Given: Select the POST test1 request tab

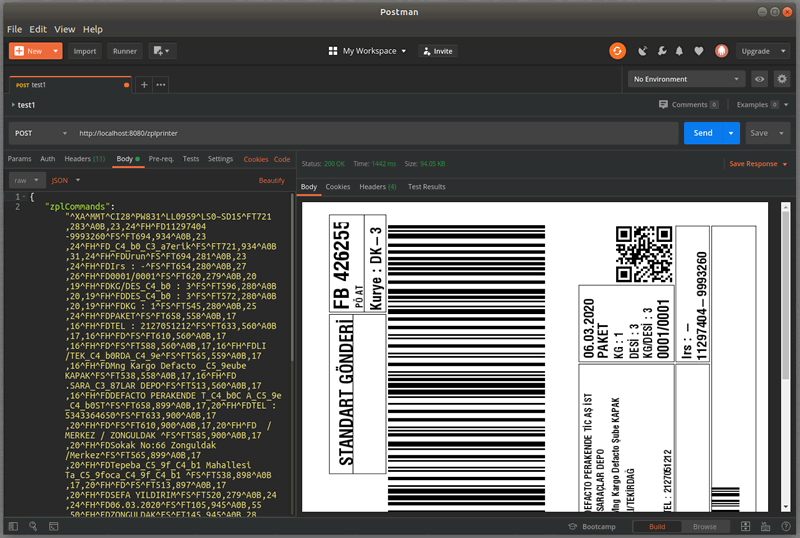Looking at the screenshot, I should pos(70,85).
